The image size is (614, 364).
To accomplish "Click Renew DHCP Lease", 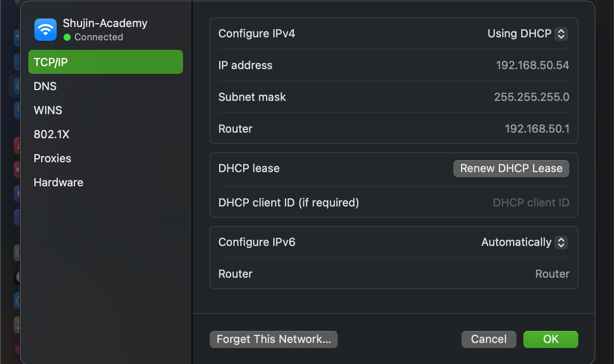I will (511, 168).
